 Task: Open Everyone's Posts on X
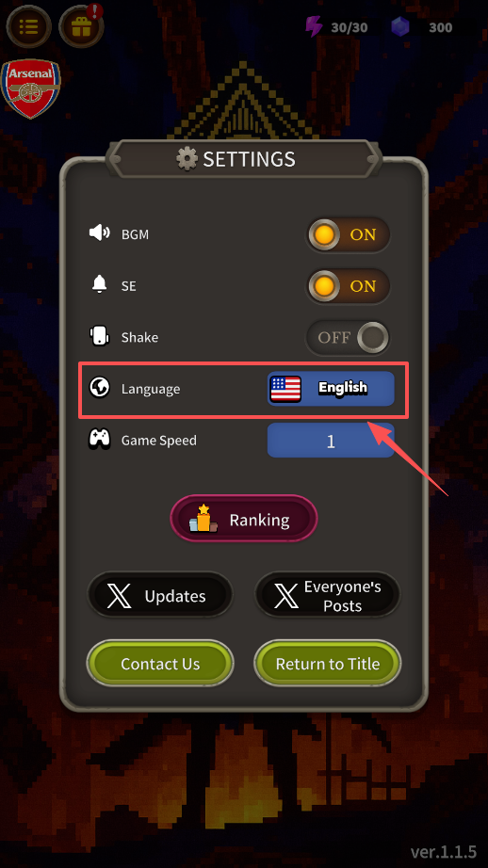tap(327, 595)
